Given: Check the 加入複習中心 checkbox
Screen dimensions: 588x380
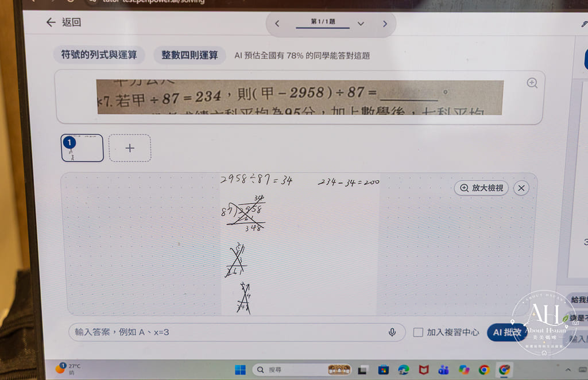Looking at the screenshot, I should [418, 332].
